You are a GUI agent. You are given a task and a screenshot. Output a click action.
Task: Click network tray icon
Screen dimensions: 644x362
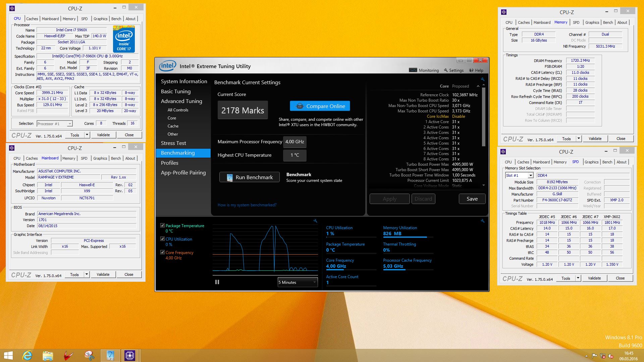point(603,356)
